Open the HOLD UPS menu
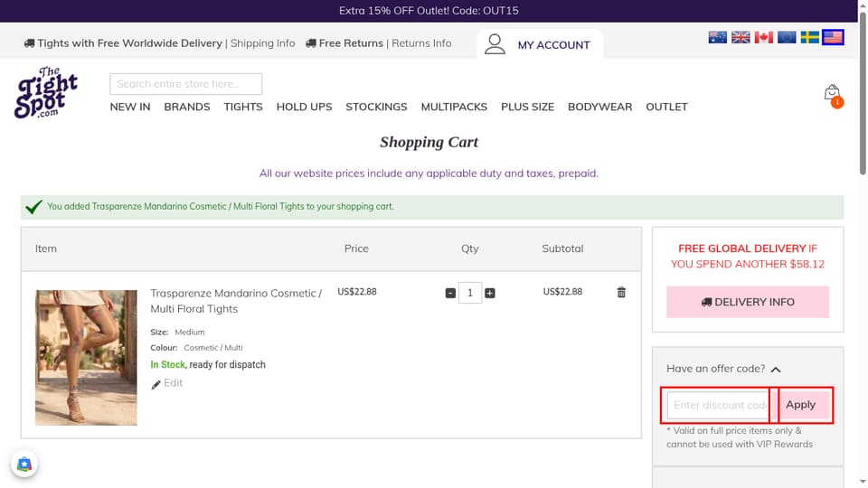The width and height of the screenshot is (868, 488). [x=305, y=107]
